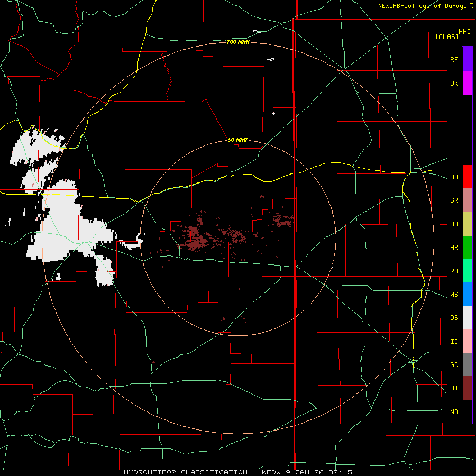476x476 pixels.
Task: Click the RF legend label text
Action: point(454,59)
